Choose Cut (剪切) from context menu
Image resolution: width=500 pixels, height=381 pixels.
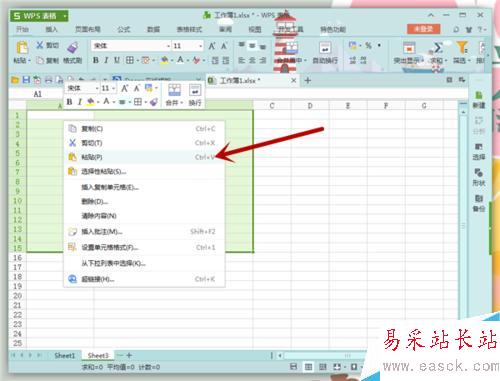[x=144, y=143]
